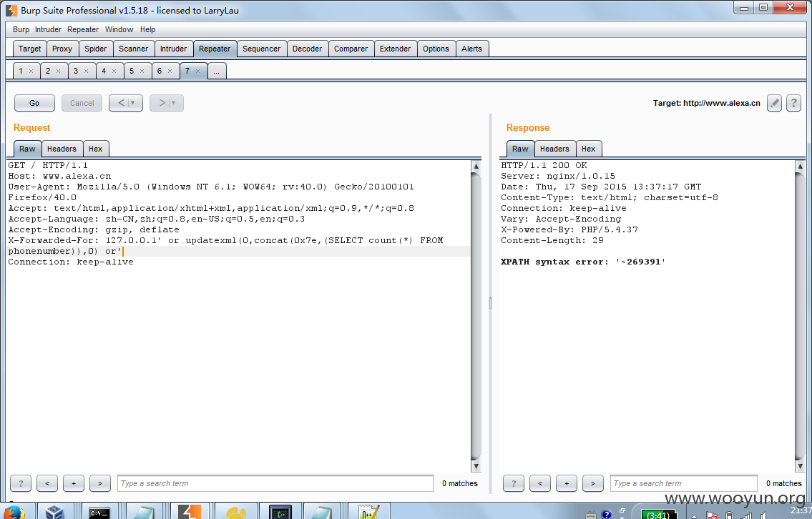
Task: Edit the target with the pencil icon
Action: (x=774, y=103)
